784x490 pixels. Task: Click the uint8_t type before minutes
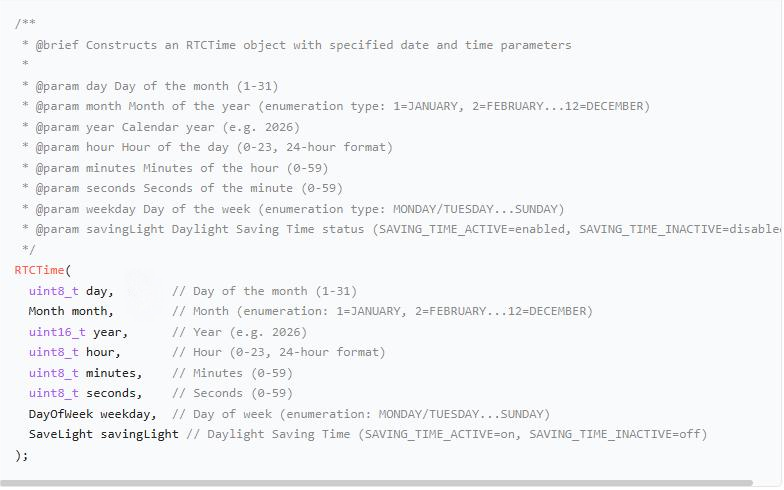click(x=53, y=373)
